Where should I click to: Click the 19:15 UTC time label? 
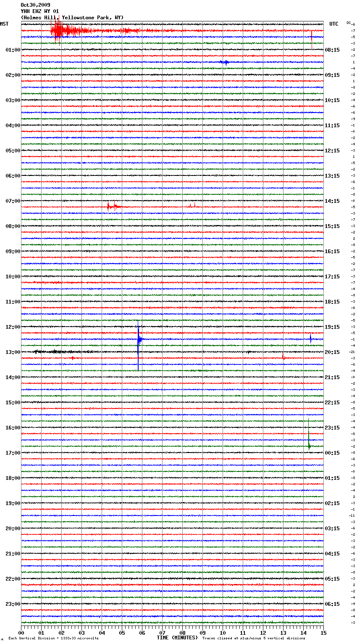click(332, 327)
